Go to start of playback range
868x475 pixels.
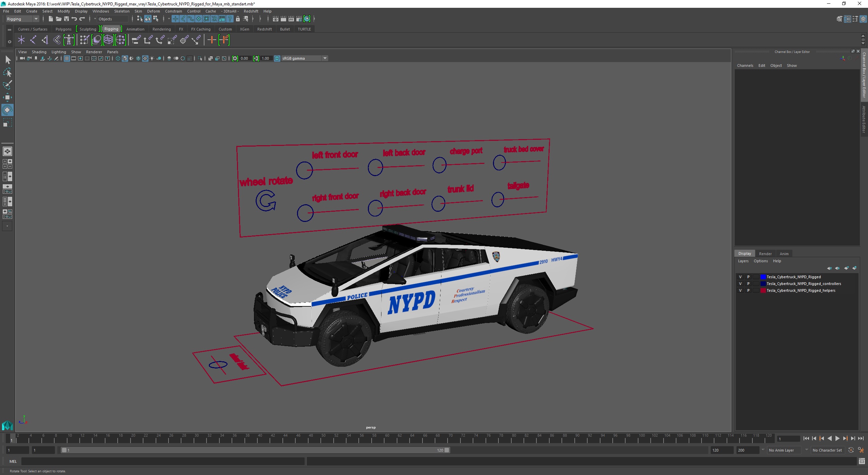pyautogui.click(x=806, y=438)
